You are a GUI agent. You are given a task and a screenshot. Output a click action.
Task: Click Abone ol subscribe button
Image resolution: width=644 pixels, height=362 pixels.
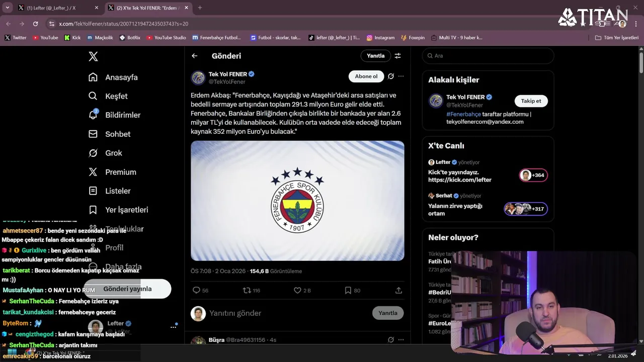(x=366, y=76)
